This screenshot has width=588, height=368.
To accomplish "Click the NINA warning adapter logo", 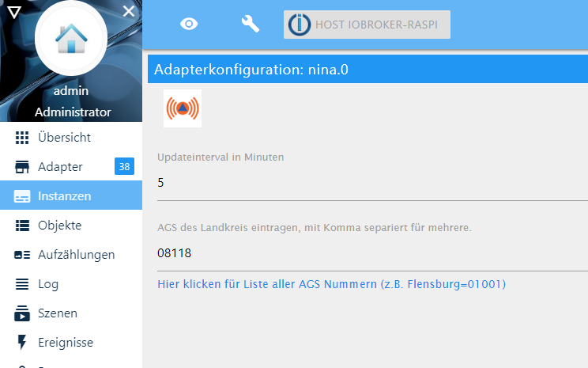I will click(183, 108).
